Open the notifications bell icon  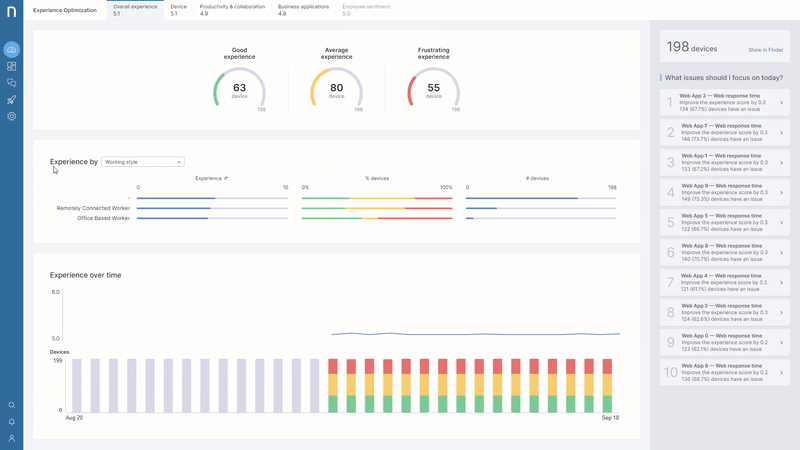pyautogui.click(x=12, y=422)
